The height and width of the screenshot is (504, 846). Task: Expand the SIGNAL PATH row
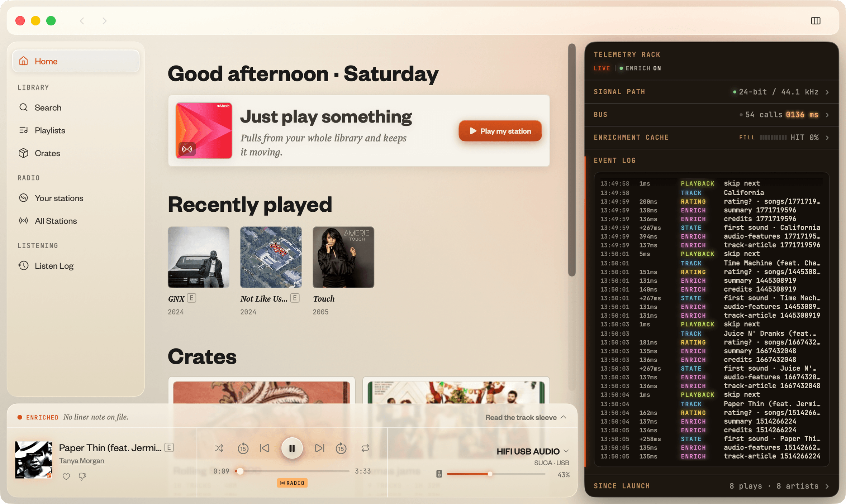pyautogui.click(x=712, y=92)
